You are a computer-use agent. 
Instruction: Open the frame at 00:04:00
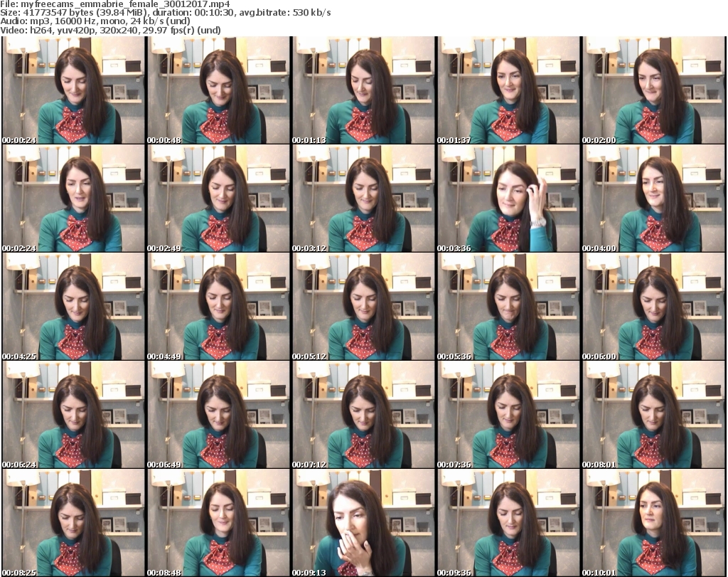(x=653, y=198)
